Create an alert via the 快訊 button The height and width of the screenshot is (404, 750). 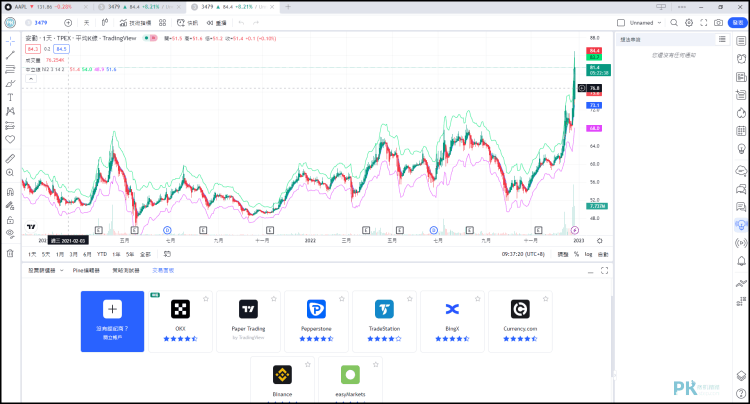click(x=187, y=22)
